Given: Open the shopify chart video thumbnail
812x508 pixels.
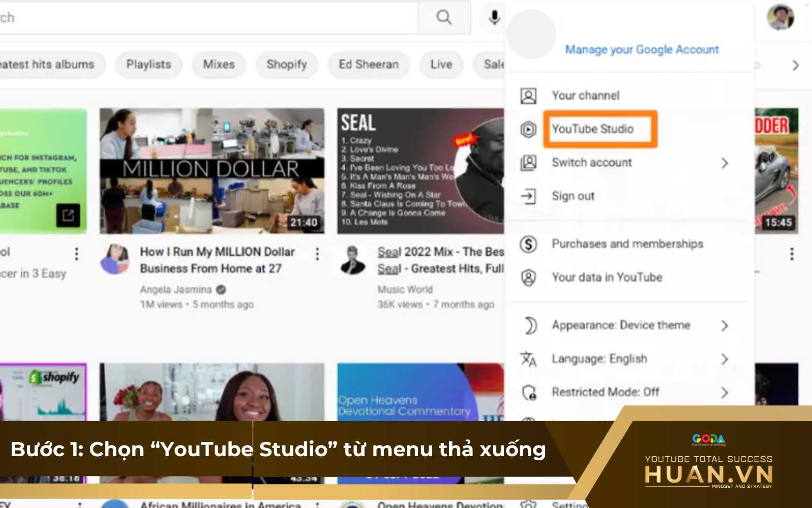Looking at the screenshot, I should [x=43, y=392].
